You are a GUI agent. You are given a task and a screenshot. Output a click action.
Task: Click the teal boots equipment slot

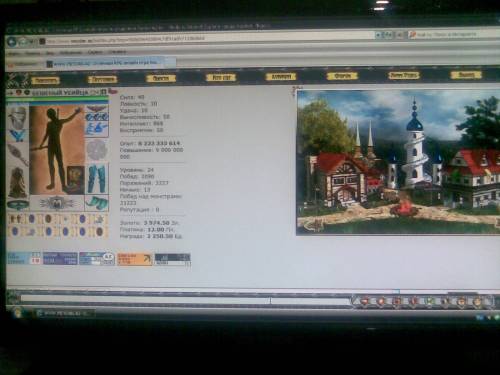97,203
